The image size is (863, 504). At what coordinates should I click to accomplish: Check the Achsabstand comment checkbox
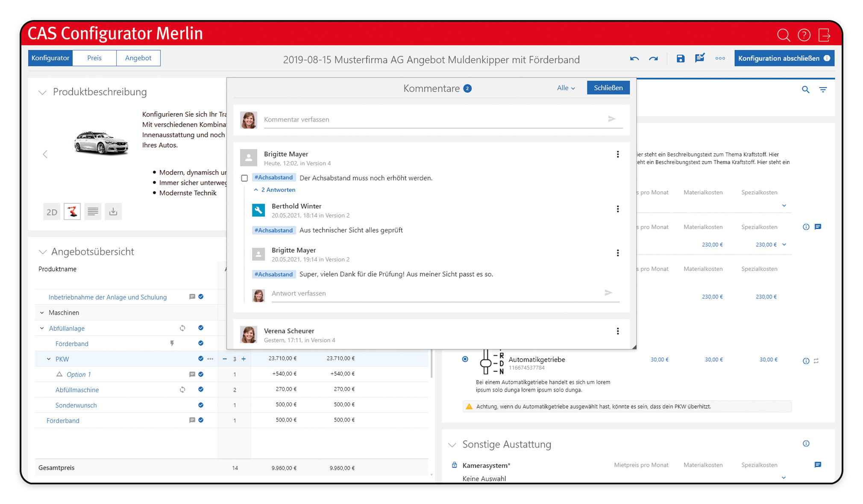coord(244,178)
